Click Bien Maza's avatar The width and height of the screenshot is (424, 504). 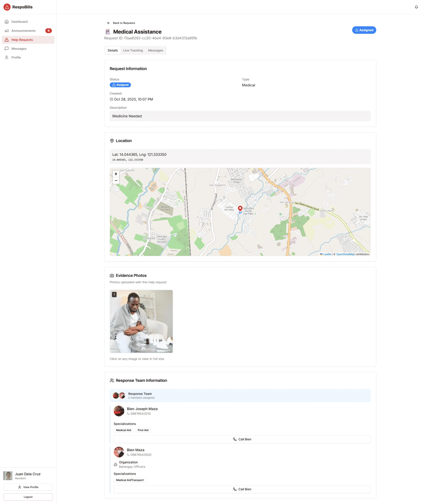(119, 452)
